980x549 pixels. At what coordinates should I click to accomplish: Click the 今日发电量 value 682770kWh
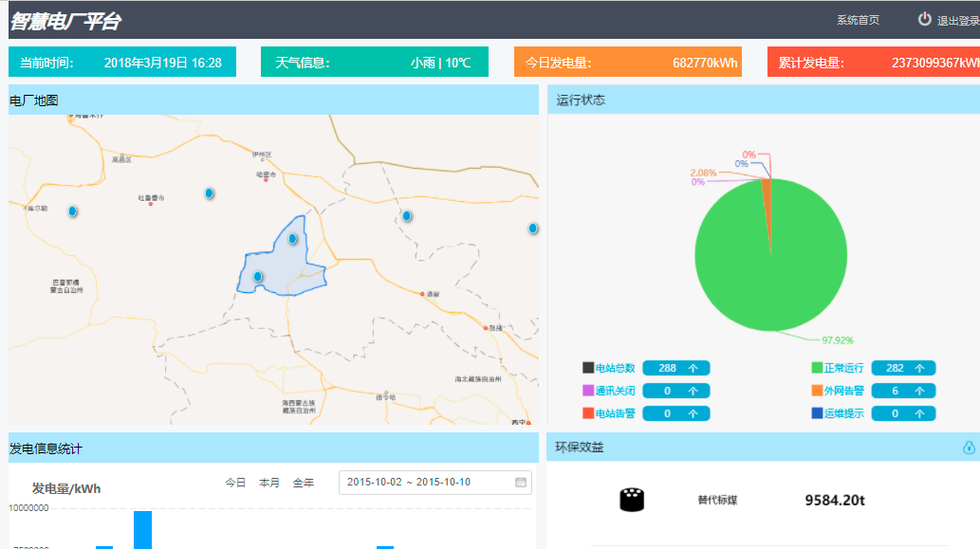pos(705,63)
